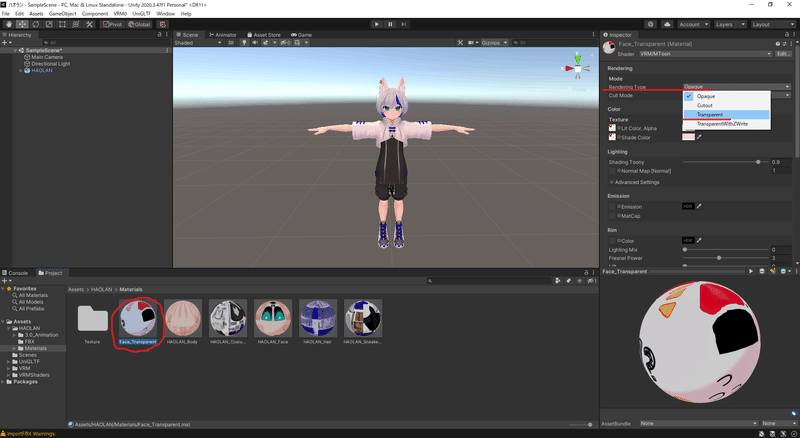Click the shader Edit button
This screenshot has width=800, height=438.
(784, 54)
